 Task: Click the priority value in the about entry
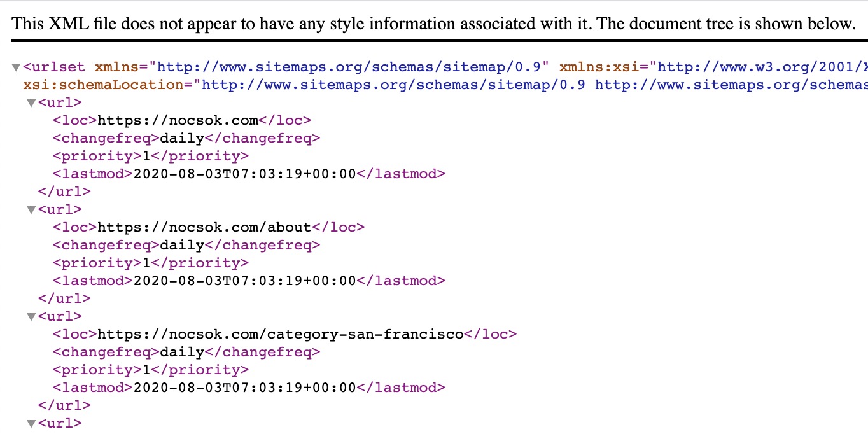tap(146, 263)
